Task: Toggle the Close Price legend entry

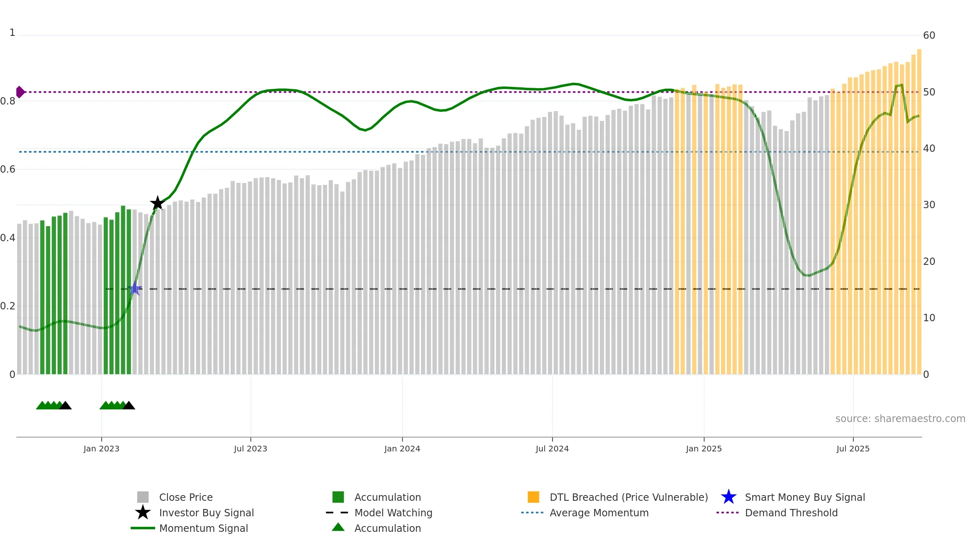Action: coord(176,497)
